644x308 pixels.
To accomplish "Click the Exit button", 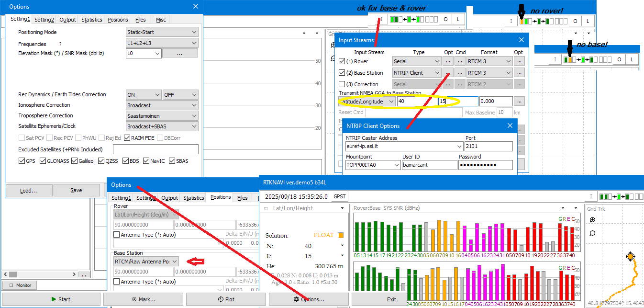I will (x=391, y=299).
